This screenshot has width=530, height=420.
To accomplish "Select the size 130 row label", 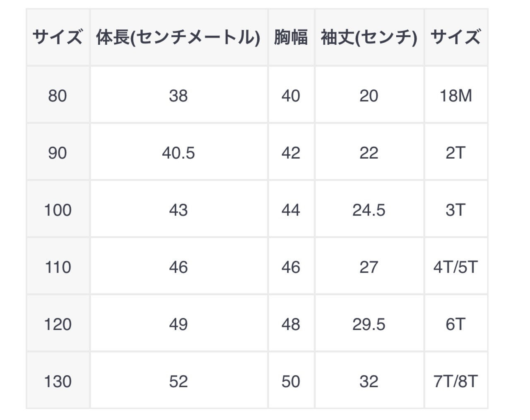I will tap(58, 381).
